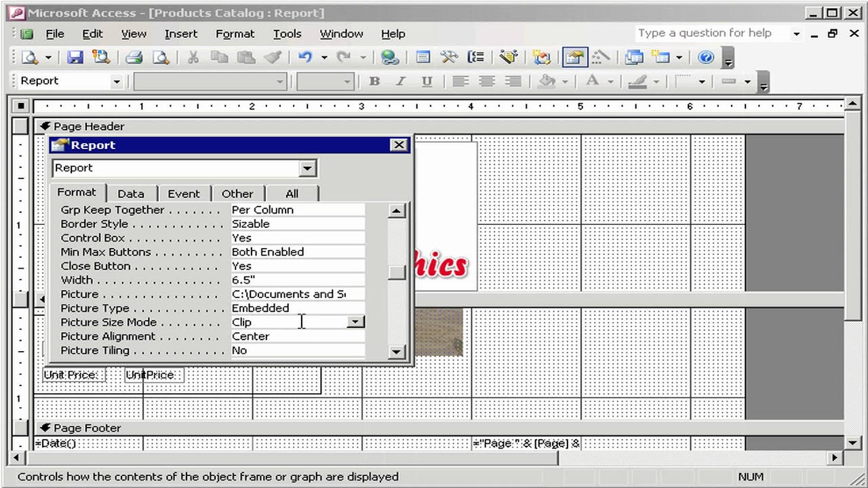Viewport: 868px width, 488px height.
Task: Click the Line/Border Color button
Action: click(638, 81)
